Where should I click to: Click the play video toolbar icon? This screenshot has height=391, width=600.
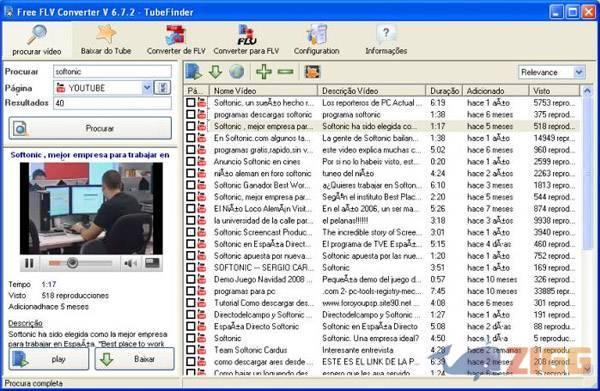pos(194,72)
